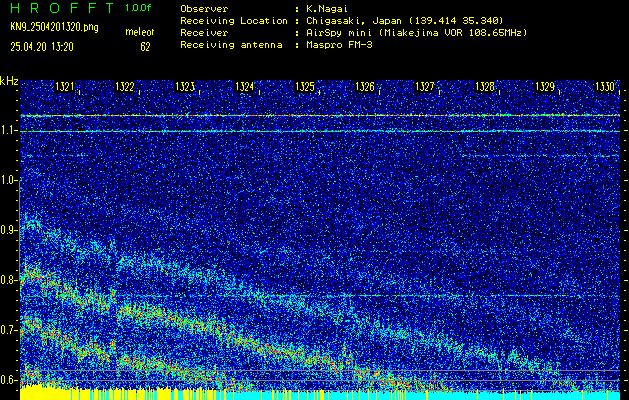Click the kHz axis unit label
Screen dimensions: 629x400
[x=9, y=81]
